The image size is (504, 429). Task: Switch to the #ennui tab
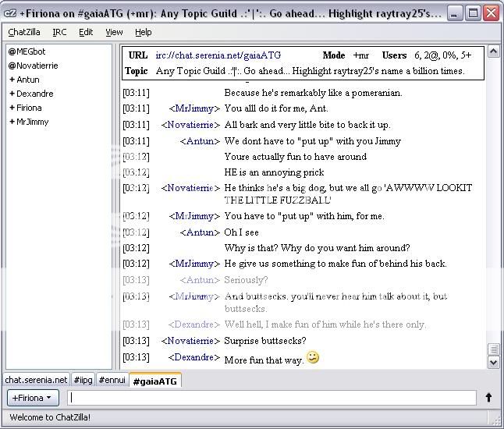point(112,380)
